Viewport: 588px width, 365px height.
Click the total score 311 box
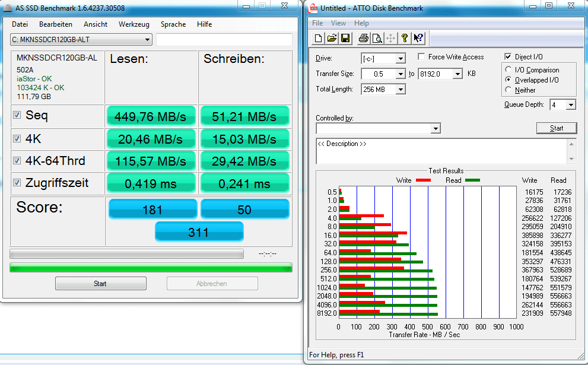[x=199, y=232]
